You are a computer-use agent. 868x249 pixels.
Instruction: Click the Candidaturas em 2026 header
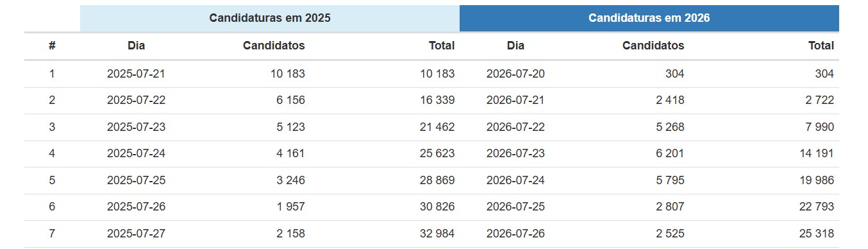pos(649,18)
